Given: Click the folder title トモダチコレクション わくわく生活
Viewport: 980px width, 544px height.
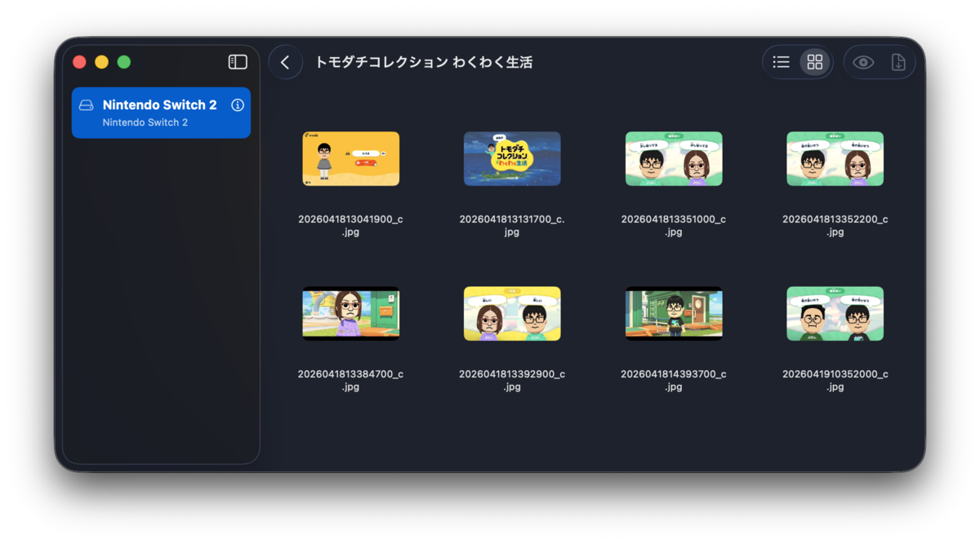Looking at the screenshot, I should 424,62.
